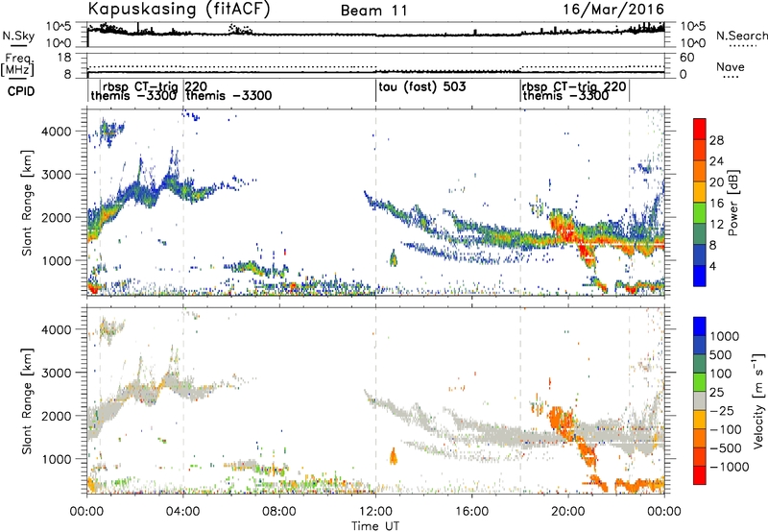Click the "Velocity [m s-1]" colorbar label
This screenshot has width=768, height=532.
pos(758,400)
